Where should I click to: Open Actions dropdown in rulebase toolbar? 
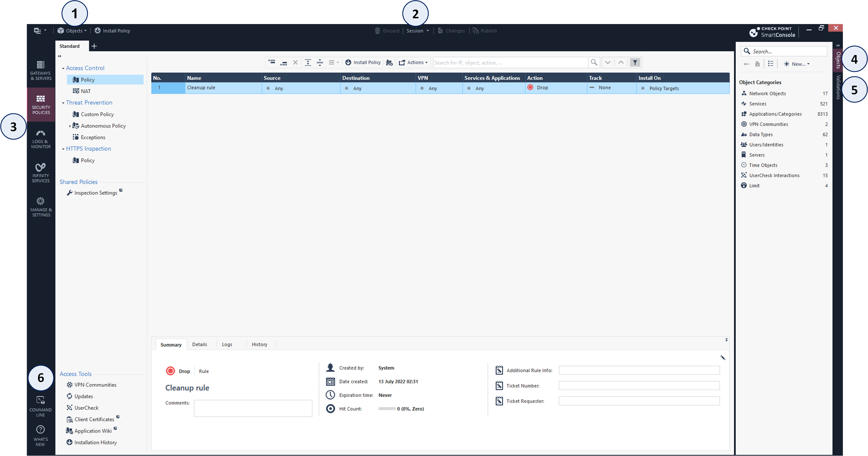coord(413,62)
